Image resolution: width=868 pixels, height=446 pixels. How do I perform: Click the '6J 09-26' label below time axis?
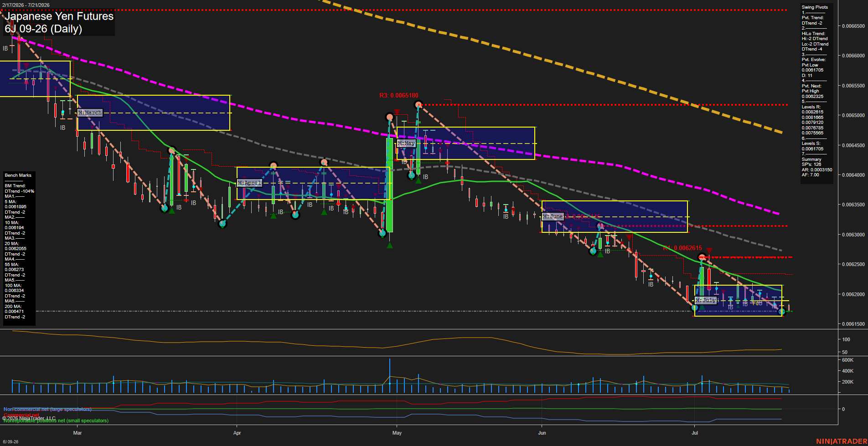[x=10, y=442]
